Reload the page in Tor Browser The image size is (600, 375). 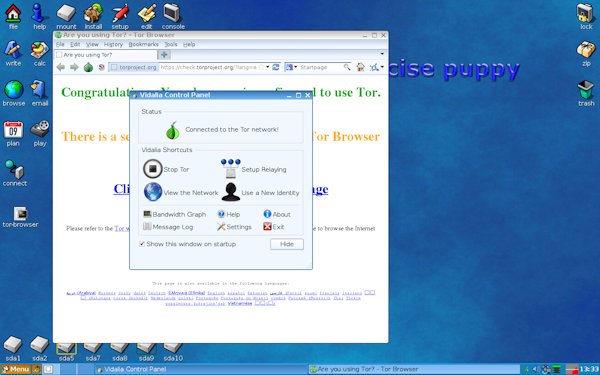(x=276, y=67)
